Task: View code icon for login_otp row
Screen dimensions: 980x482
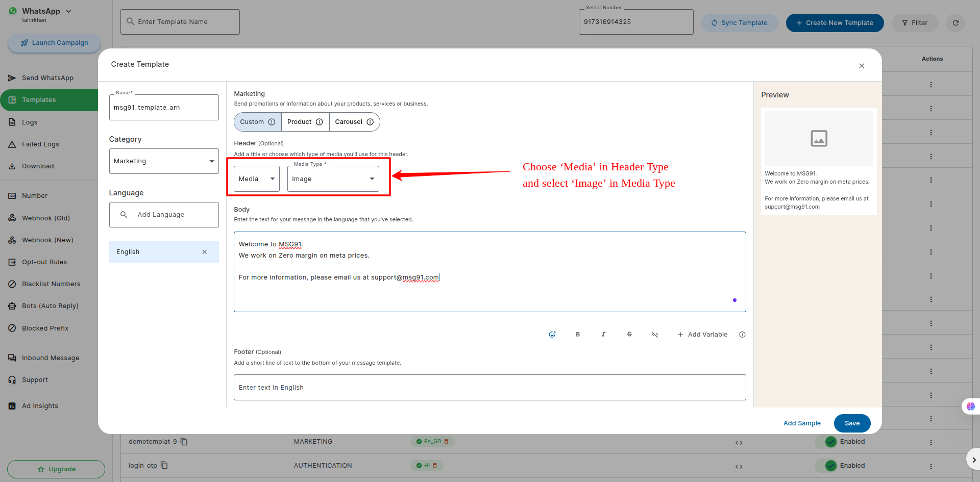Action: click(x=739, y=467)
